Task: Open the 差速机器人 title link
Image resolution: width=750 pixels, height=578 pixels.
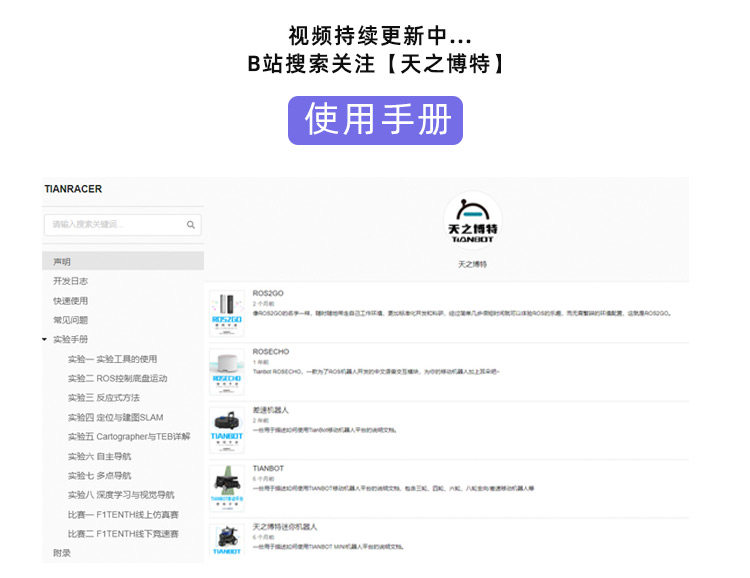Action: tap(270, 410)
